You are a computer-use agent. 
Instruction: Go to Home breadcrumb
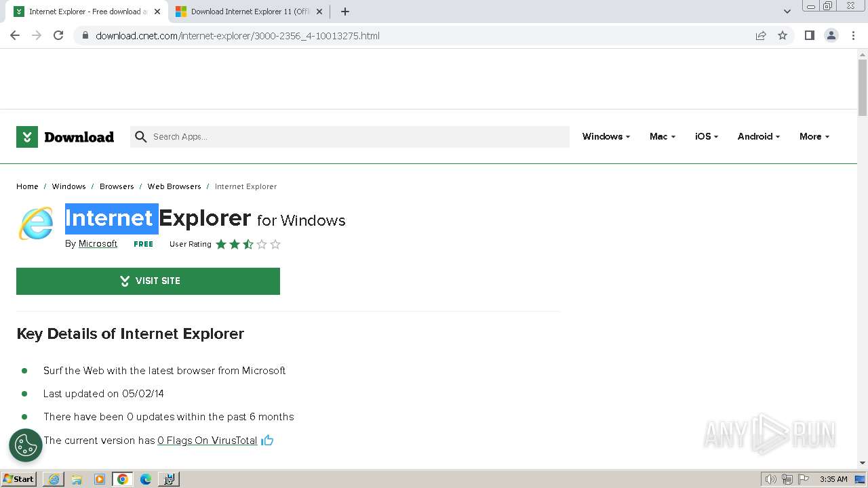point(27,186)
